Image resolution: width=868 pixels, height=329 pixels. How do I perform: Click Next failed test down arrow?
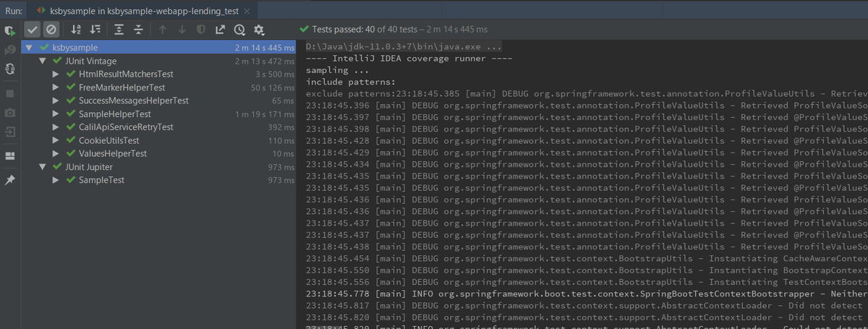tap(182, 30)
